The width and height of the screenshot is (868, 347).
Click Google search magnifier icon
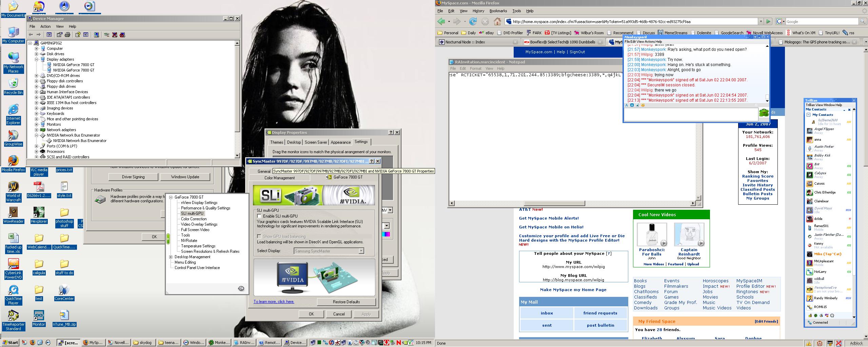(x=863, y=21)
